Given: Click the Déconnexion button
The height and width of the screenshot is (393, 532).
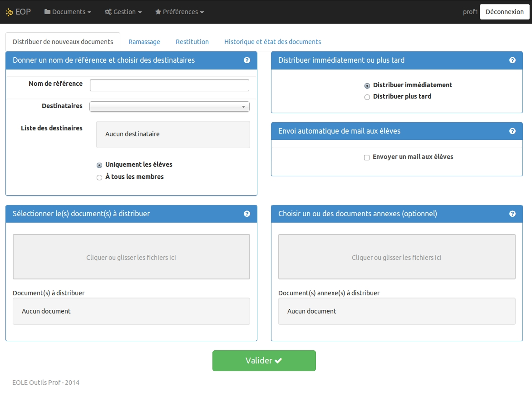Looking at the screenshot, I should click(x=504, y=12).
